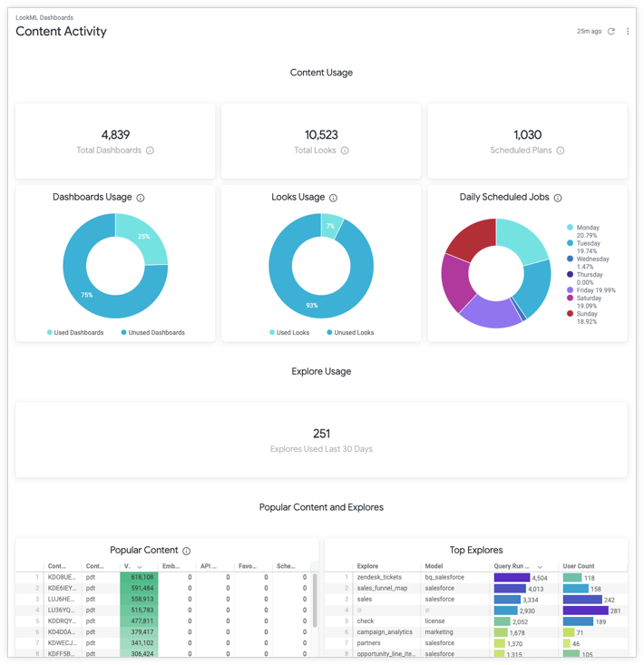Sort Top Explores by User Count header
This screenshot has height=665, width=644.
point(579,566)
